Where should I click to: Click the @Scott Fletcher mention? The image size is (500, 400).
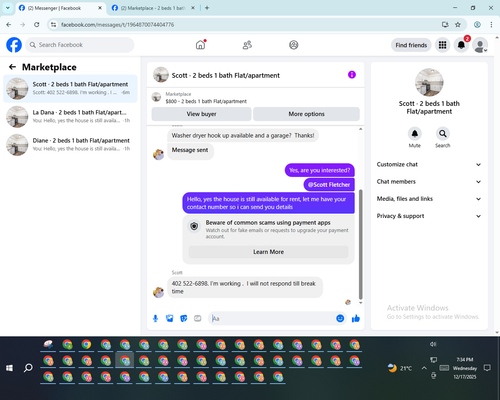[x=329, y=185]
